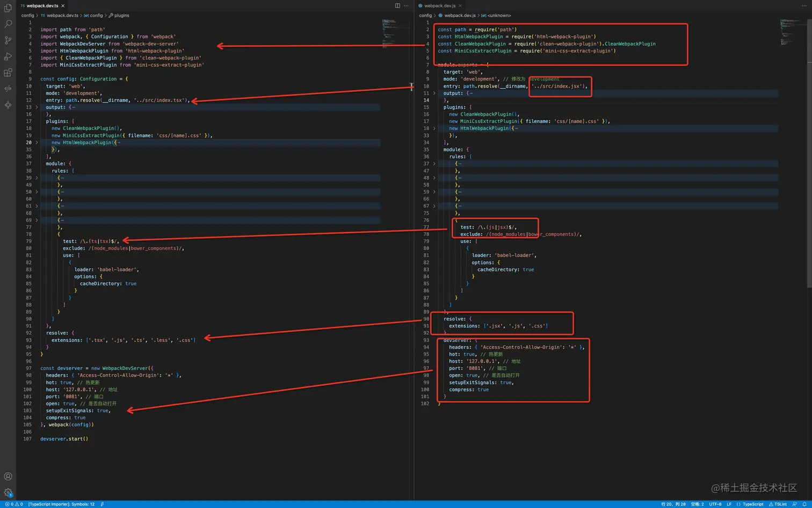Open Run and Debug view

(x=8, y=56)
